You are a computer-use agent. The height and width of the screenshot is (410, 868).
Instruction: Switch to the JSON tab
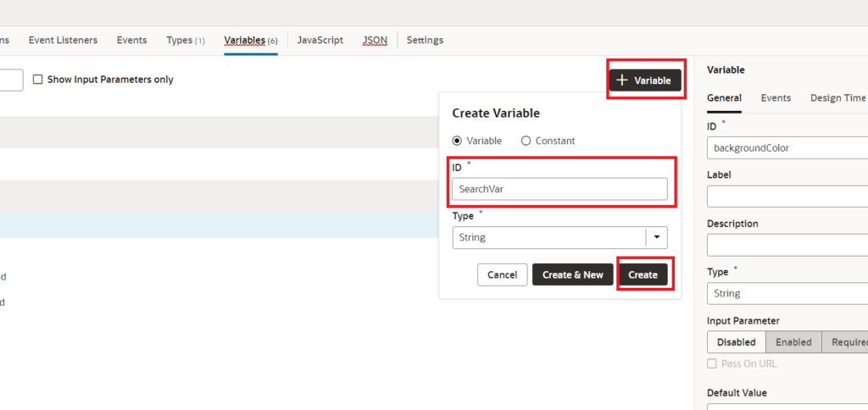click(x=375, y=40)
